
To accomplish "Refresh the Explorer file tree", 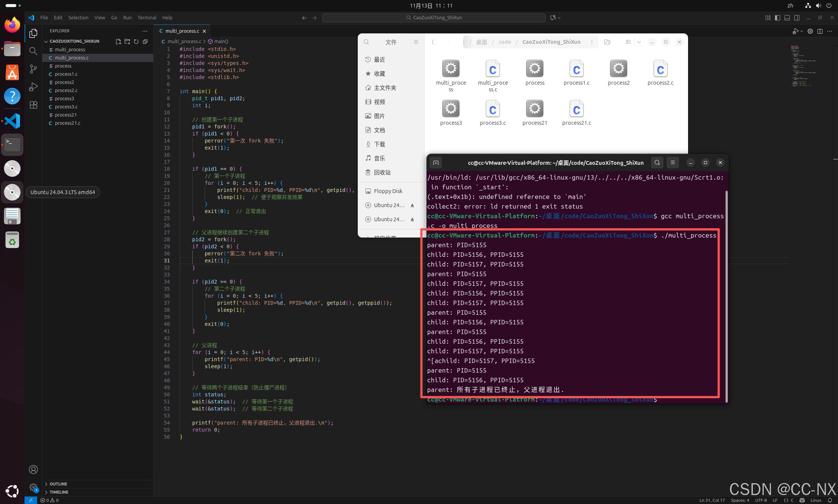I will point(136,42).
